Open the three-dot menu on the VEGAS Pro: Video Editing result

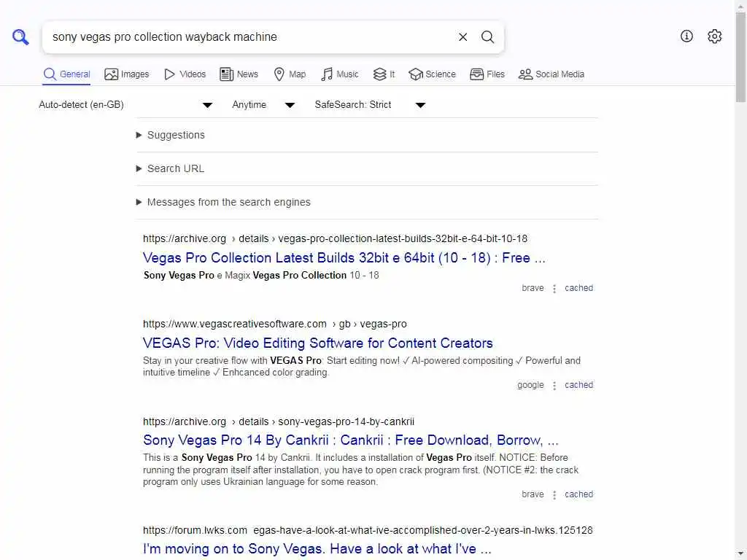554,385
